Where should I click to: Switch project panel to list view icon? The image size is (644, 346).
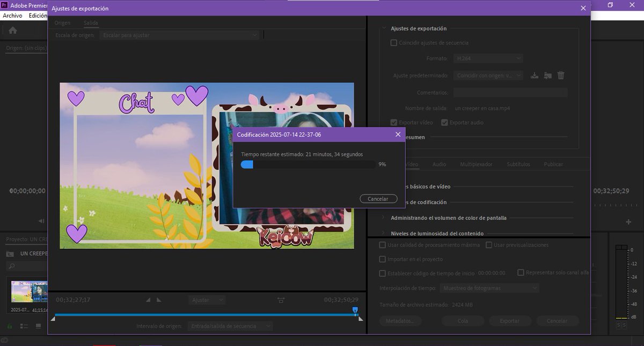(x=23, y=326)
